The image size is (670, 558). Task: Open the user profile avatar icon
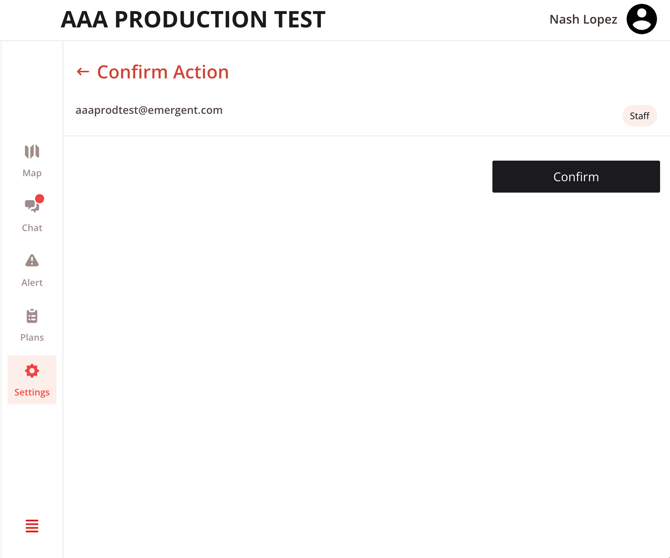tap(641, 19)
